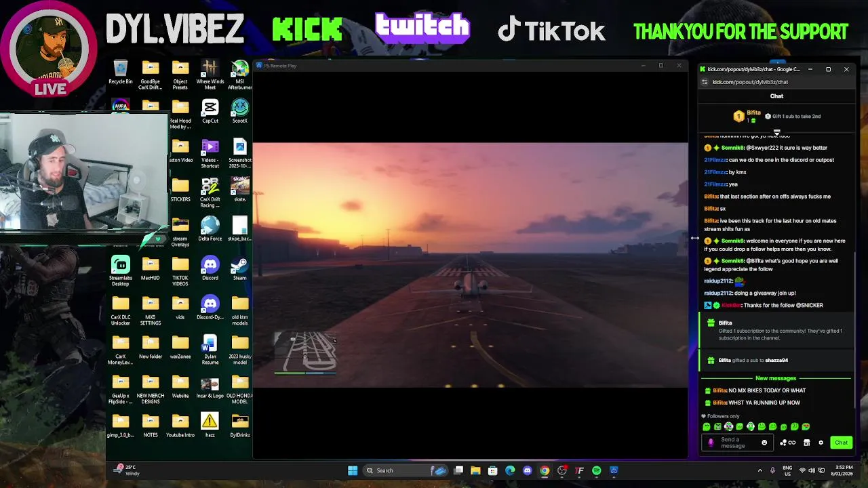Open the warZonee folder
Screen dimensions: 868x488
180,347
